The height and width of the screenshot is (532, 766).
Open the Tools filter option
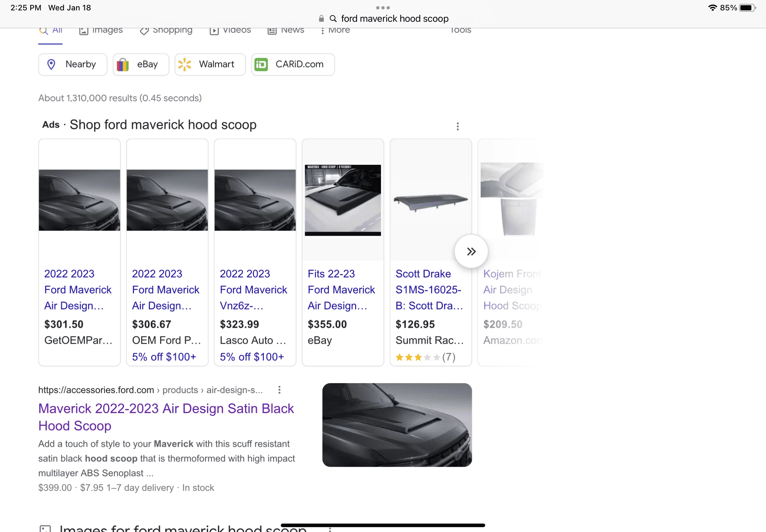[x=461, y=30]
